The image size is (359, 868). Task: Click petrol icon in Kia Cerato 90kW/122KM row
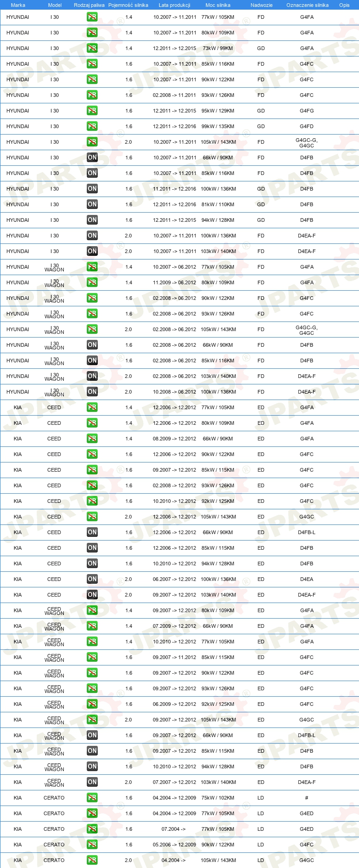(x=92, y=845)
